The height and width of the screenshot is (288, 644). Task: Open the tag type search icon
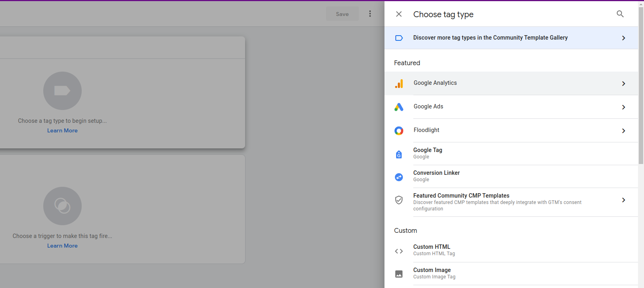point(620,14)
